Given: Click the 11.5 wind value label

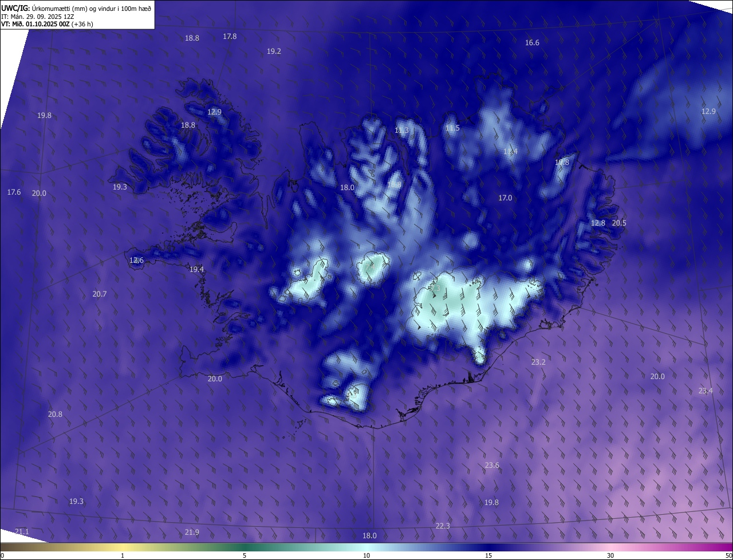Looking at the screenshot, I should [452, 128].
